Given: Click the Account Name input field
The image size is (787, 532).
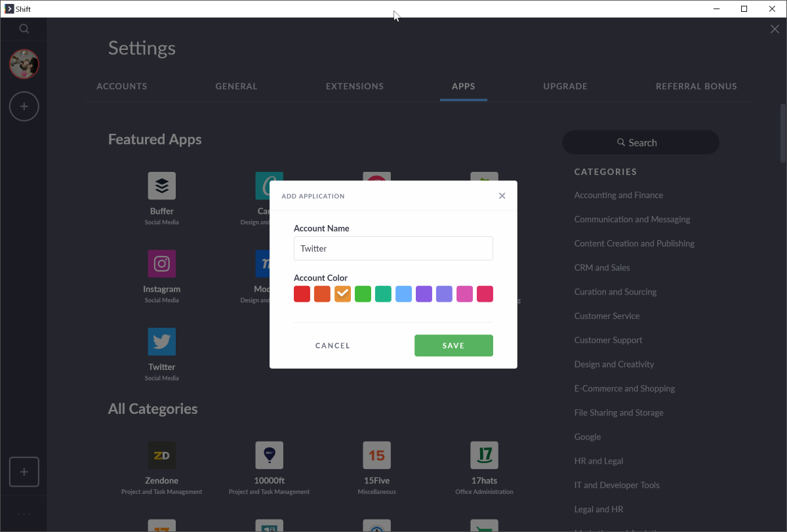Looking at the screenshot, I should [393, 249].
